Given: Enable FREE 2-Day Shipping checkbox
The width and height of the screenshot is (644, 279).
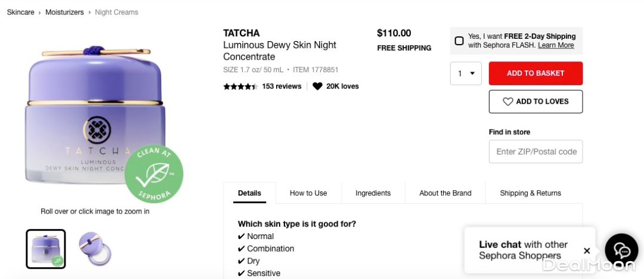Looking at the screenshot, I should click(459, 41).
